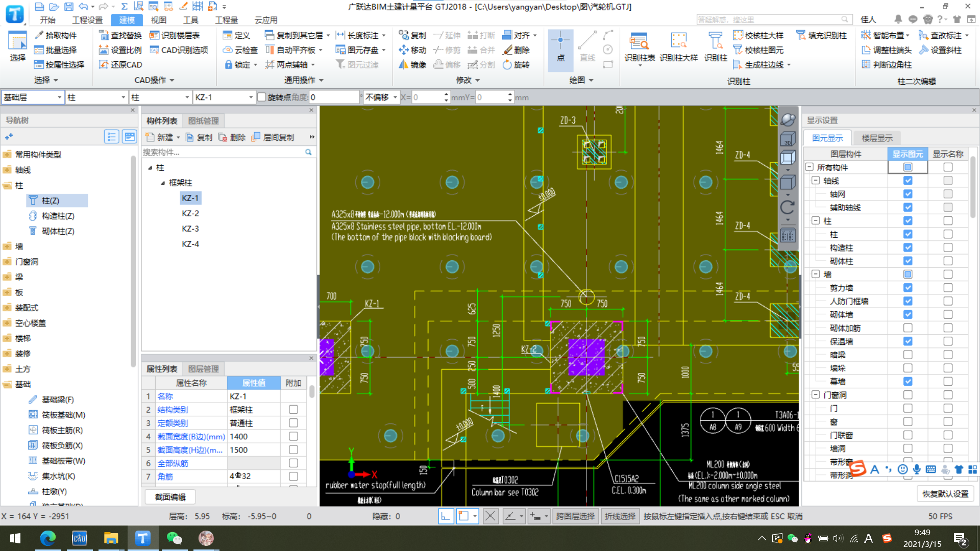The image size is (980, 551).
Task: Click the 识别楼层表 tool
Action: pyautogui.click(x=174, y=35)
